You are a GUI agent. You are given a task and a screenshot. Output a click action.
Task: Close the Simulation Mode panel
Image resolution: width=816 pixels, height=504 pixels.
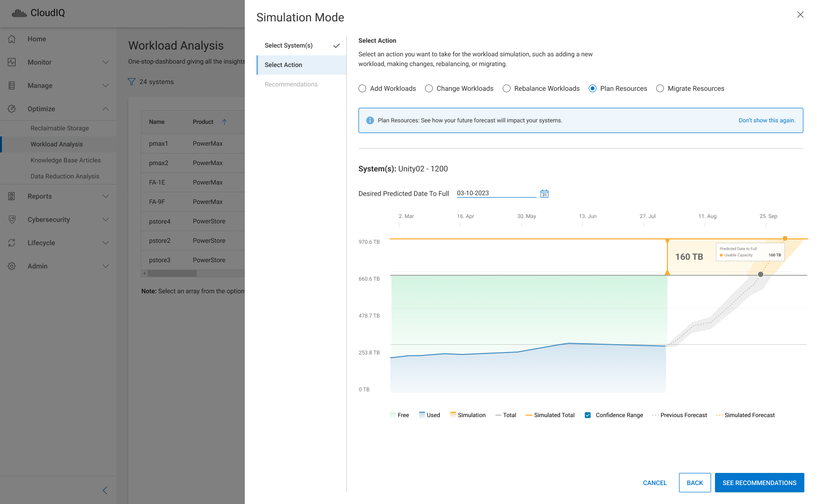(x=800, y=15)
